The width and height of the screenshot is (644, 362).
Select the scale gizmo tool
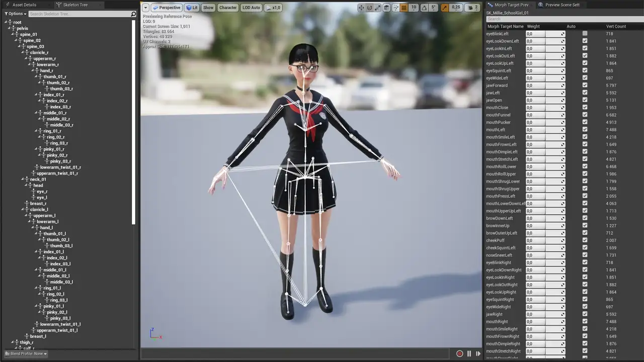point(378,8)
